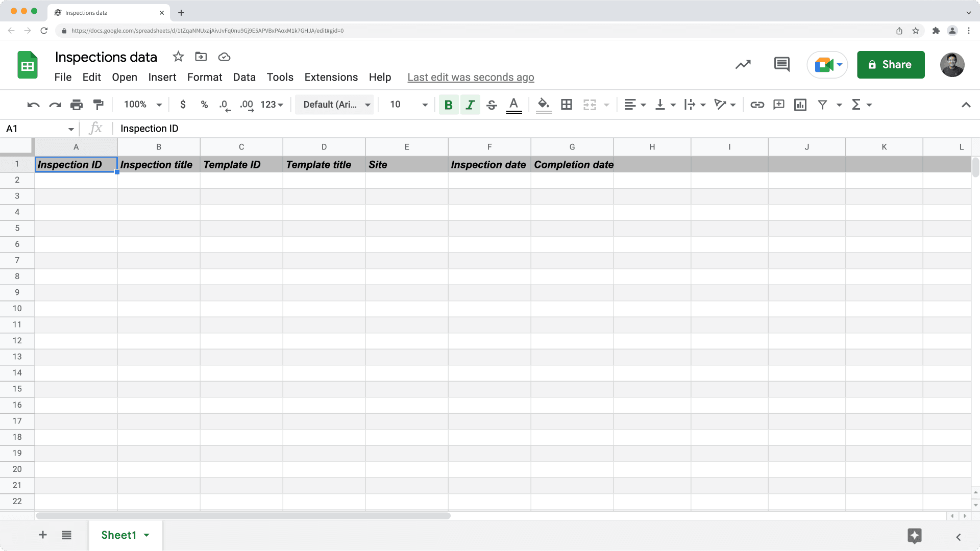
Task: Toggle bold formatting
Action: [448, 104]
